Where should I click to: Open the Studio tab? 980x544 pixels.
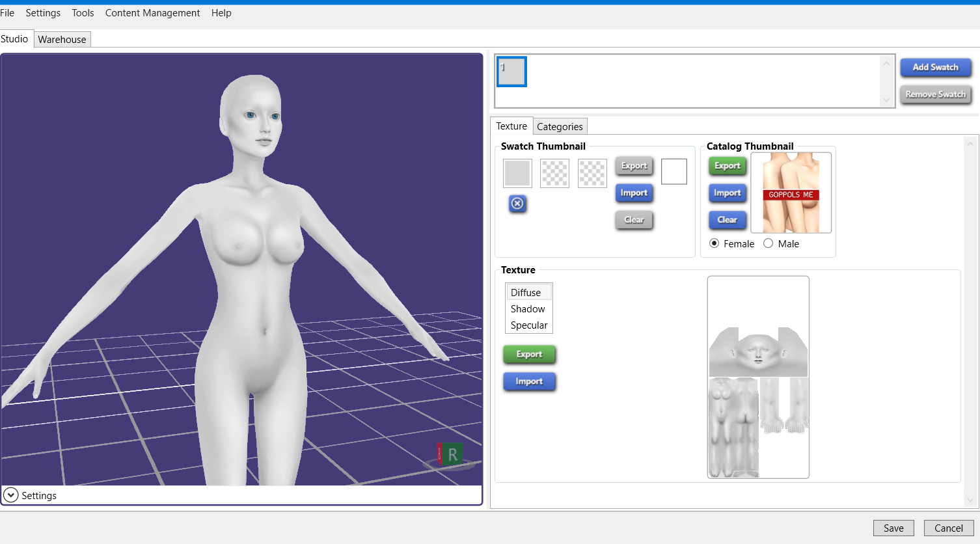(x=14, y=39)
